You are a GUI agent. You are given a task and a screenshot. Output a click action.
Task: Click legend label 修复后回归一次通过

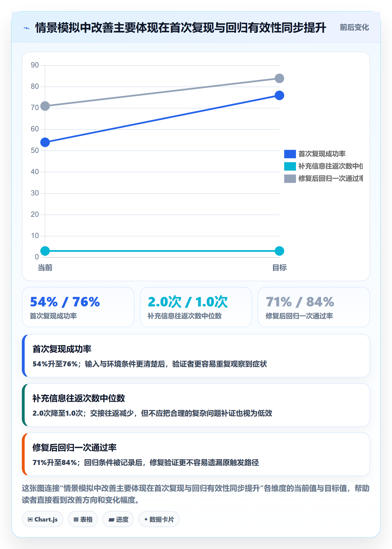pyautogui.click(x=331, y=178)
